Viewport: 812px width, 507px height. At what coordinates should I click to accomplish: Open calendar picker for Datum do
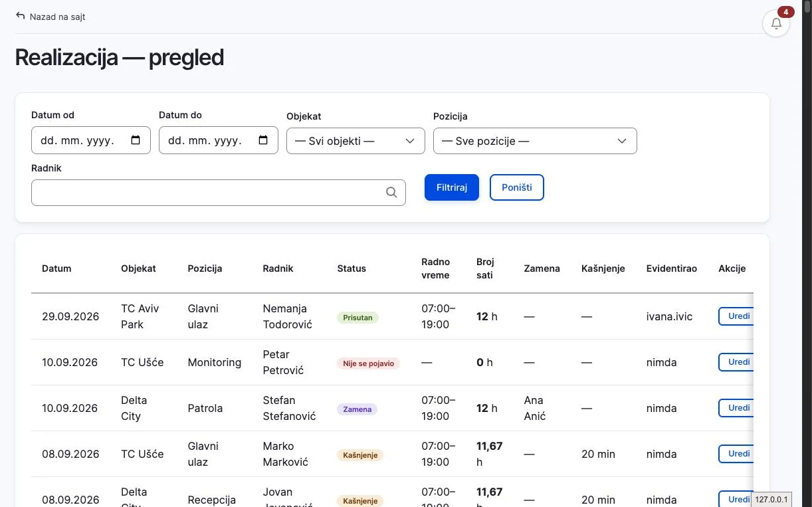pos(263,140)
